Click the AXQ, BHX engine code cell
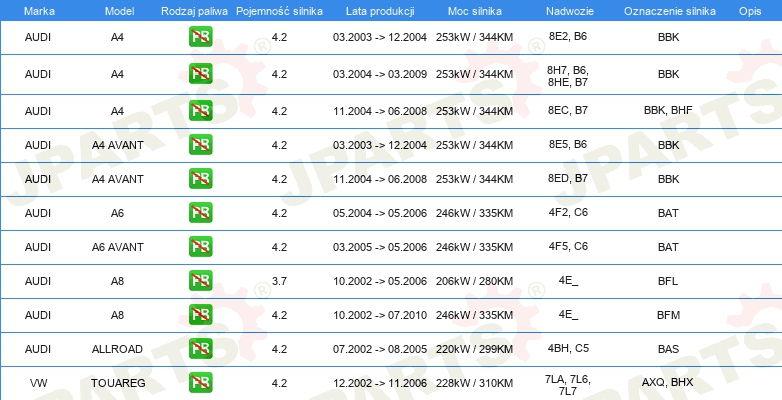Image resolution: width=782 pixels, height=400 pixels. pyautogui.click(x=668, y=384)
